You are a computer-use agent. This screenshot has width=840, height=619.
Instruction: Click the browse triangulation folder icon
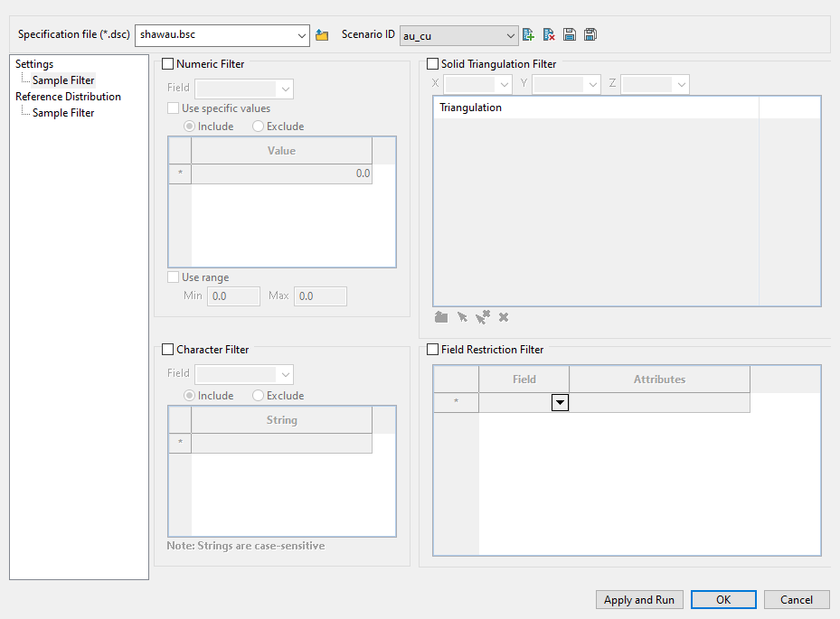coord(441,317)
